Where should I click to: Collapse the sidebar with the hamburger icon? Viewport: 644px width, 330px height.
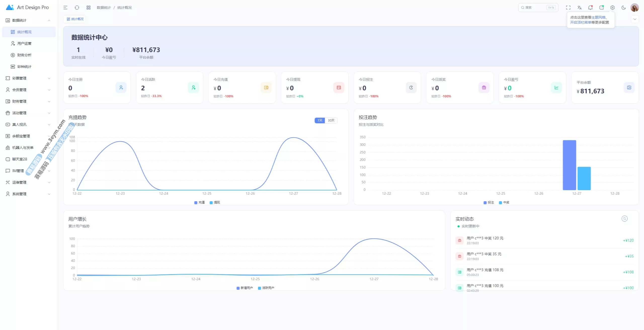point(65,8)
